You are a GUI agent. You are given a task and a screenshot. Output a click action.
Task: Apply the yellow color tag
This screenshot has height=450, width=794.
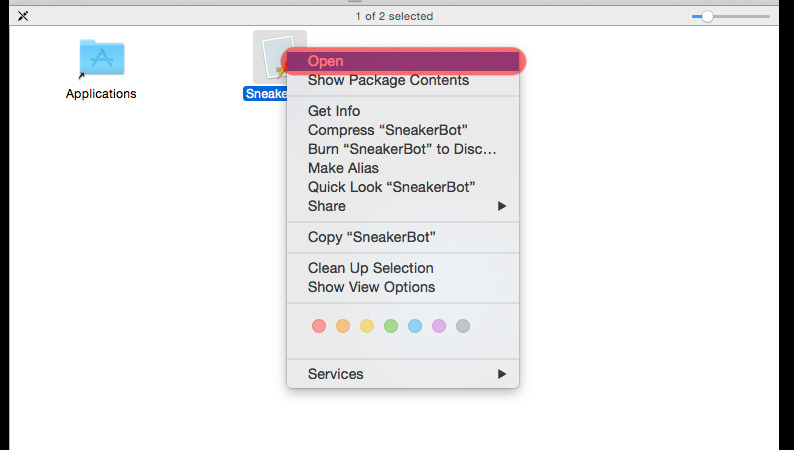[x=367, y=326]
